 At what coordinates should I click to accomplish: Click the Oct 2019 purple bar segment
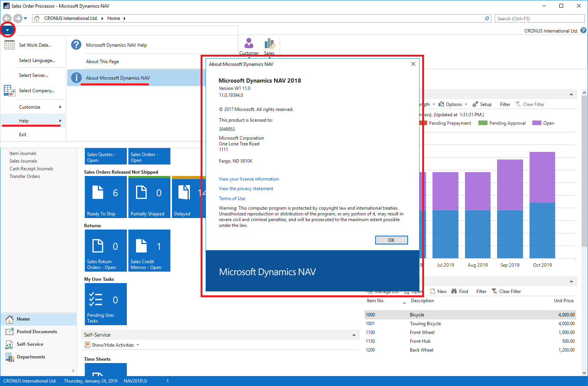click(542, 177)
